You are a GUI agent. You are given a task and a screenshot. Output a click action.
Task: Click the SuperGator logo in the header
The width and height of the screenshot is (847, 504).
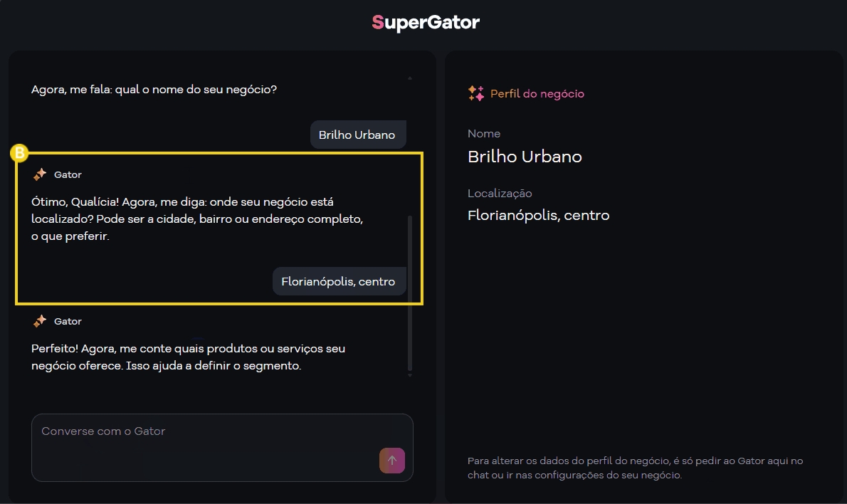tap(425, 22)
